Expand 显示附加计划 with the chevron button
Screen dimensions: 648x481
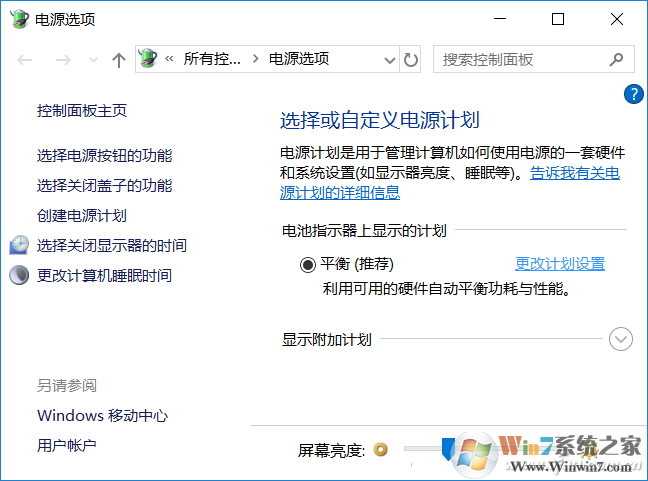[621, 339]
